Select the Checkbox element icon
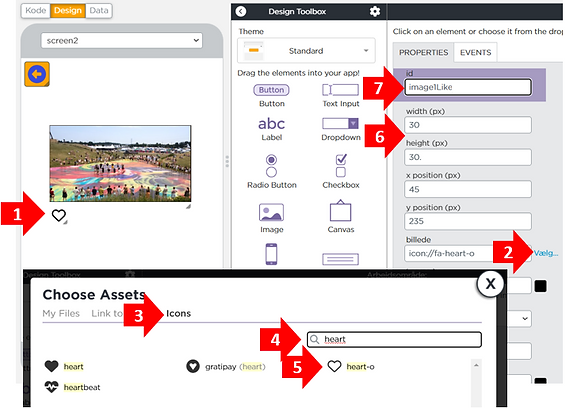The image size is (566, 408). coord(341,165)
